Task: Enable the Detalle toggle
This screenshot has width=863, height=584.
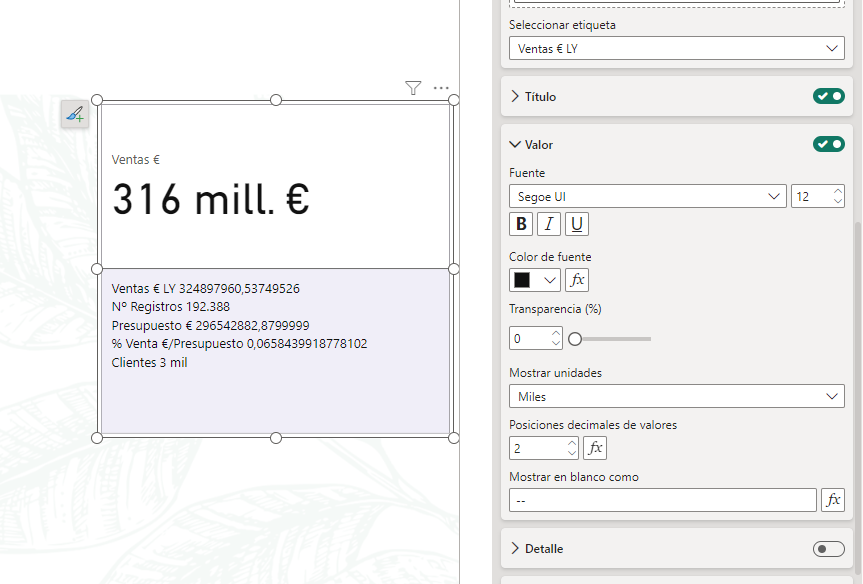Action: [828, 548]
